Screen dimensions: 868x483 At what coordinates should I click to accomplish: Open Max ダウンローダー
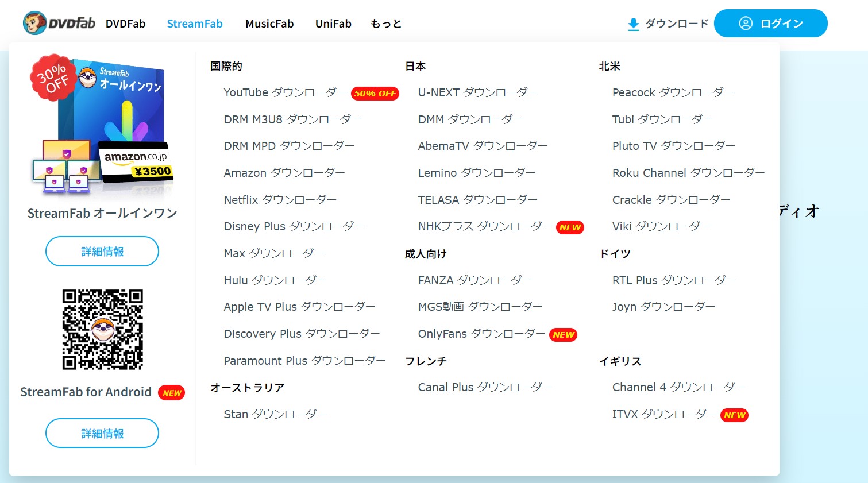(274, 253)
